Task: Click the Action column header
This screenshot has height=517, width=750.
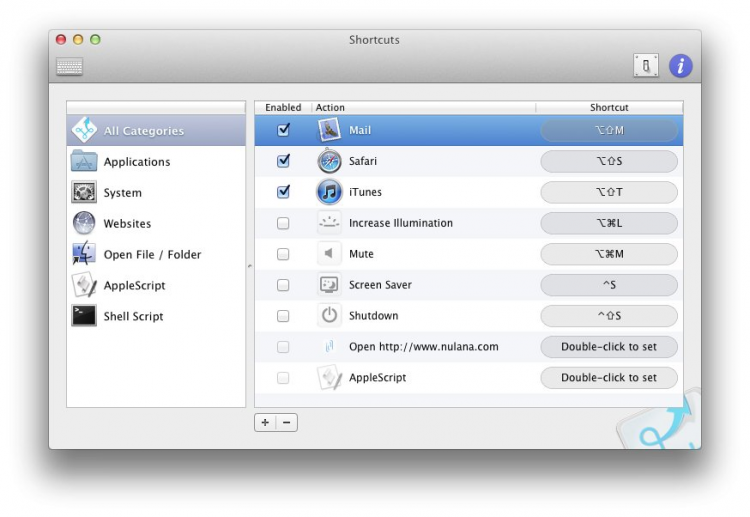Action: coord(424,107)
